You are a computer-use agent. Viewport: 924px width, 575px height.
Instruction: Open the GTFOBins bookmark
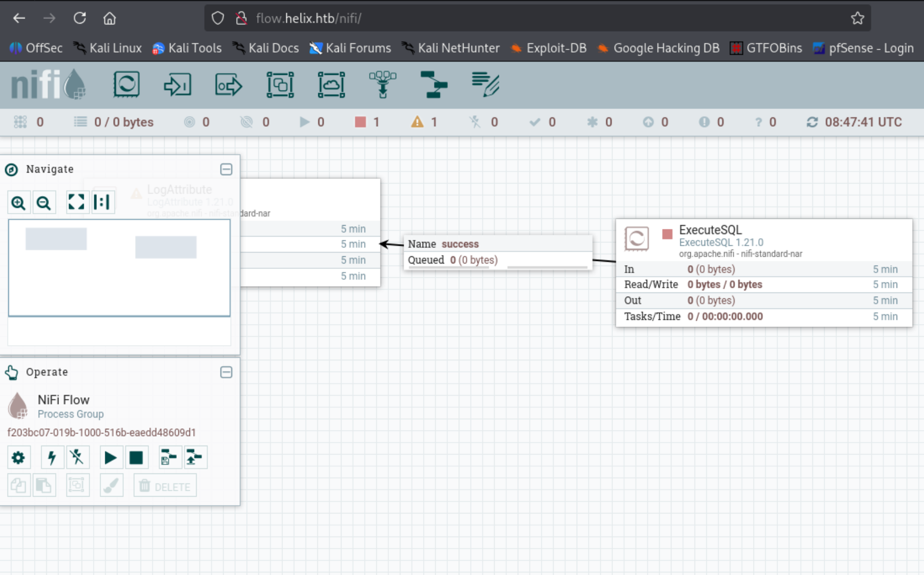(766, 48)
